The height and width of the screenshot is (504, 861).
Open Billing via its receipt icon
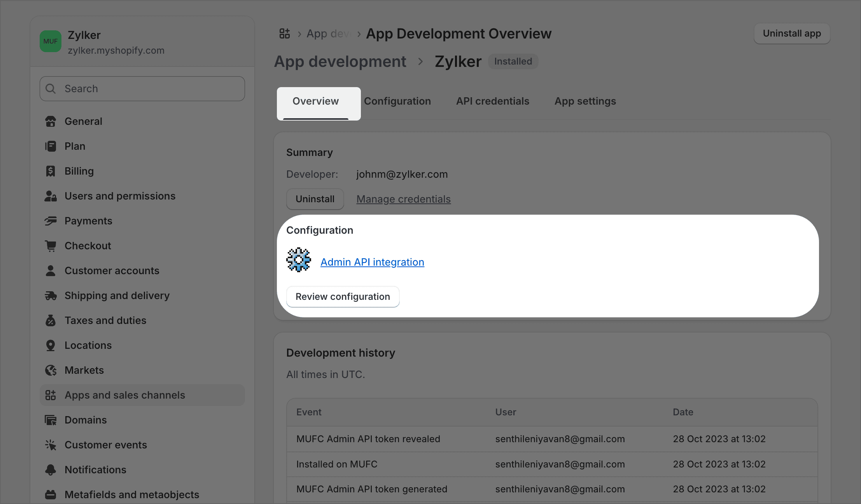coord(51,171)
